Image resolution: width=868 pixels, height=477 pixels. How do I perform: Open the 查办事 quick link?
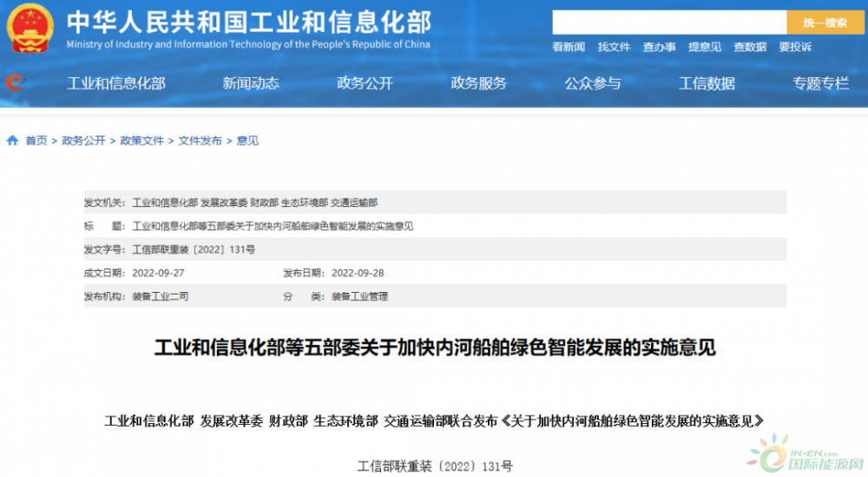pos(660,47)
